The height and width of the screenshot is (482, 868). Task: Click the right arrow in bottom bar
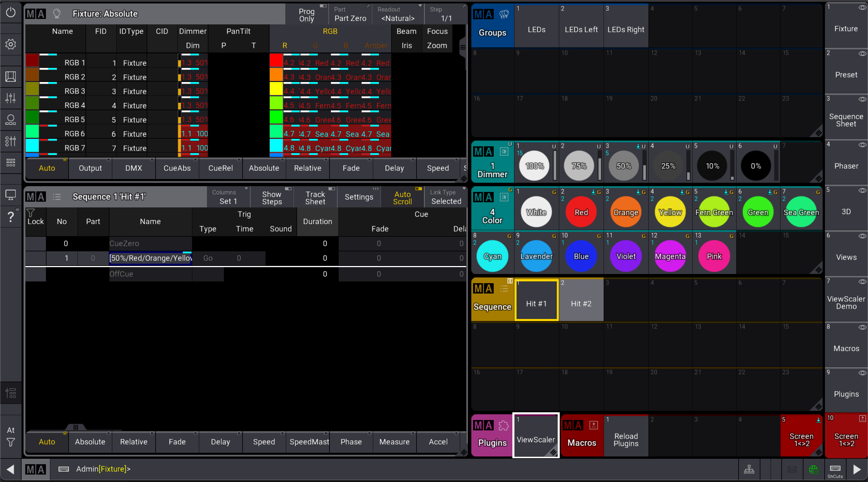tap(857, 469)
